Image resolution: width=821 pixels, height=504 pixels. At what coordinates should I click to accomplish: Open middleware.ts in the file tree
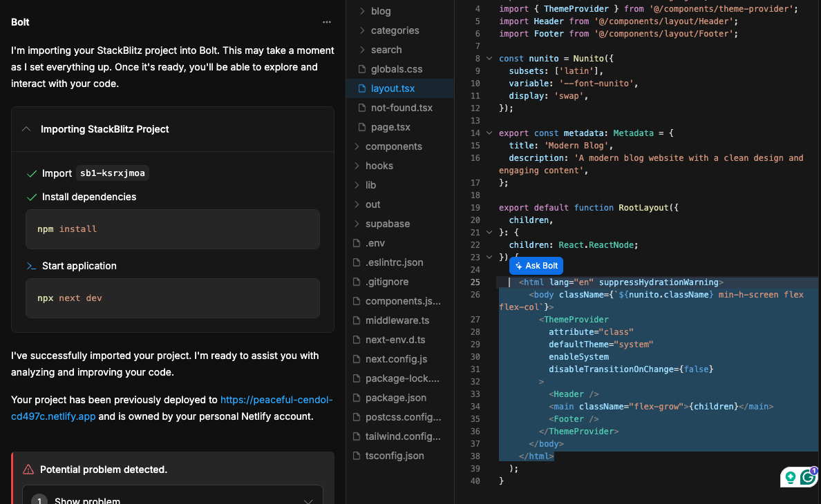click(397, 320)
